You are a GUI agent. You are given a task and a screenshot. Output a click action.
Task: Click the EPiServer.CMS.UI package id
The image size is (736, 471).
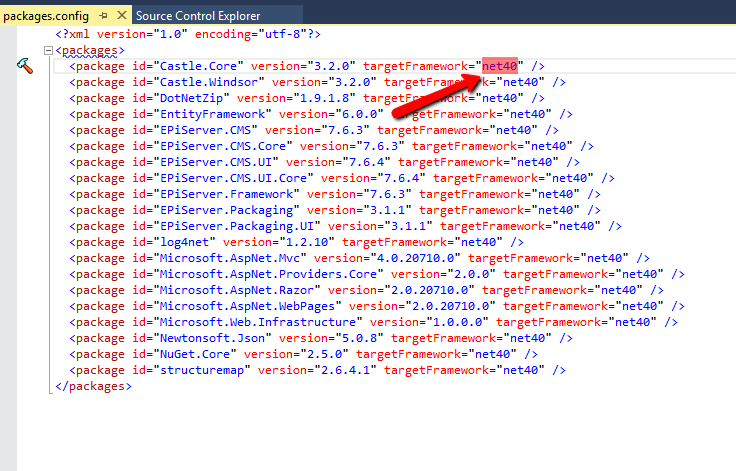tap(216, 162)
